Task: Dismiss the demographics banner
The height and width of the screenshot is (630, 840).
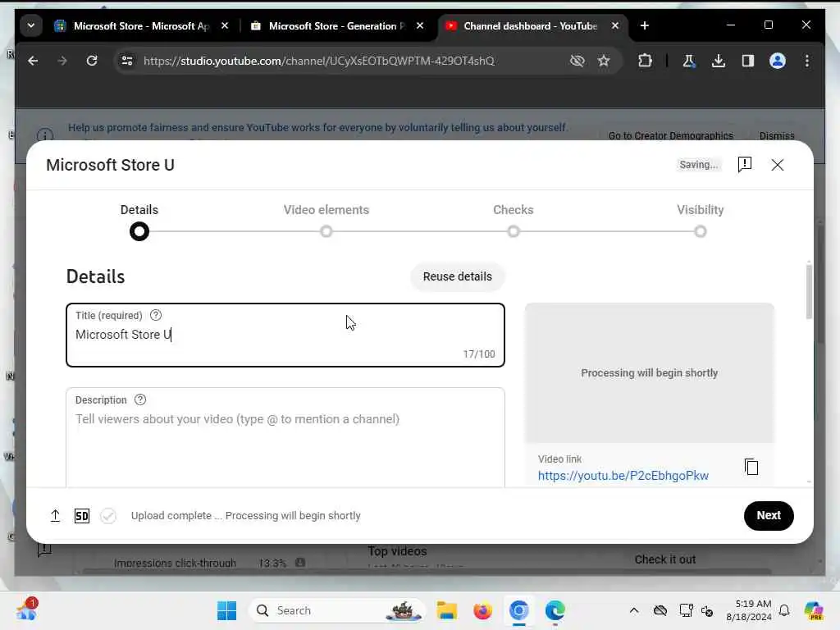Action: [777, 135]
